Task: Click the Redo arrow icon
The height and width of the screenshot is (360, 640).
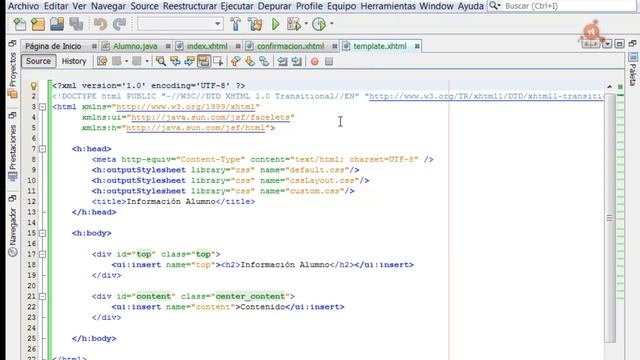Action: pos(119,24)
